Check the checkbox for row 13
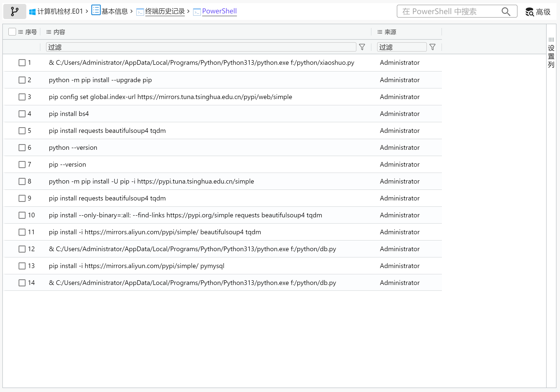 (22, 266)
